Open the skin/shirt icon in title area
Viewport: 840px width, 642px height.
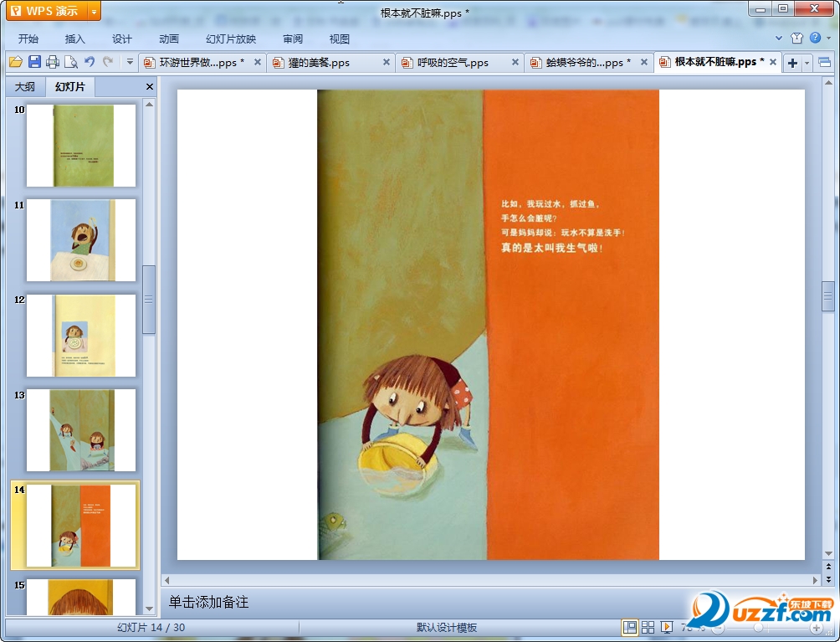tap(796, 38)
